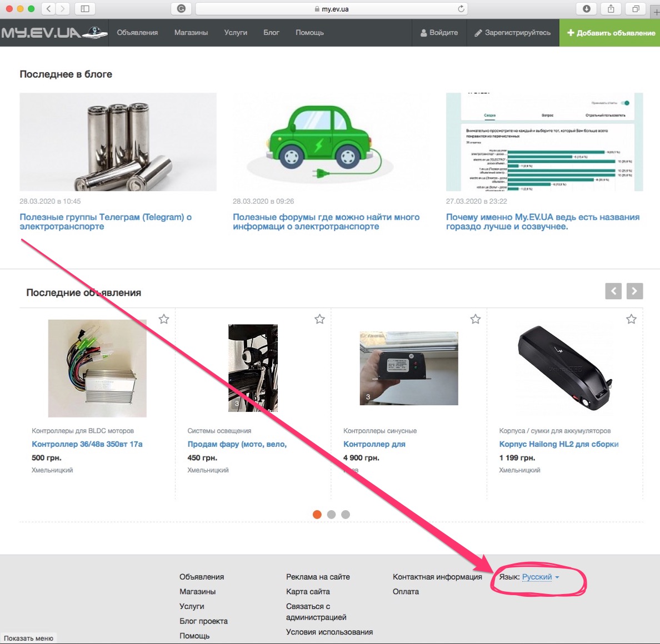Viewport: 660px width, 644px height.
Task: Click the Safari back navigation arrow
Action: pos(49,9)
